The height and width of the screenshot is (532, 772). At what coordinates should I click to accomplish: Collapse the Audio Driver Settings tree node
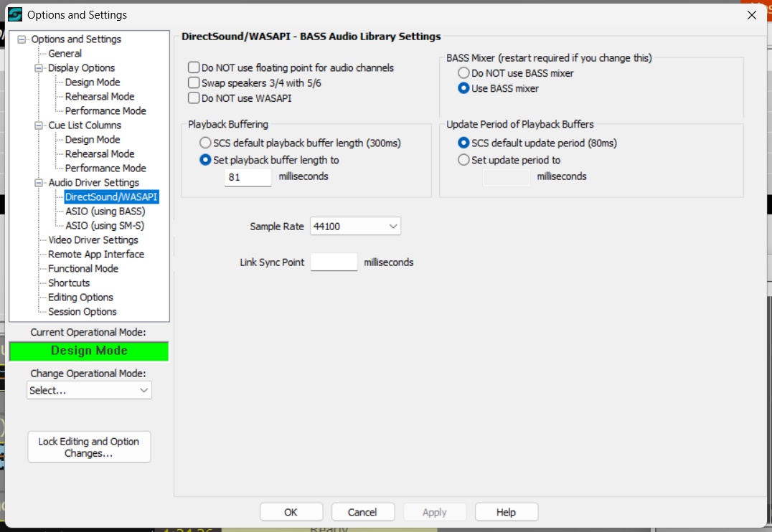click(x=39, y=183)
